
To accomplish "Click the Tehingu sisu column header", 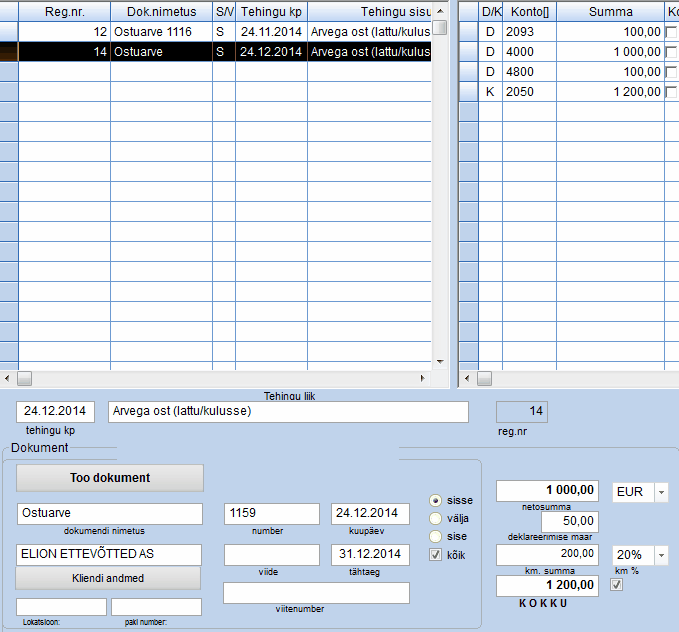I will [369, 12].
